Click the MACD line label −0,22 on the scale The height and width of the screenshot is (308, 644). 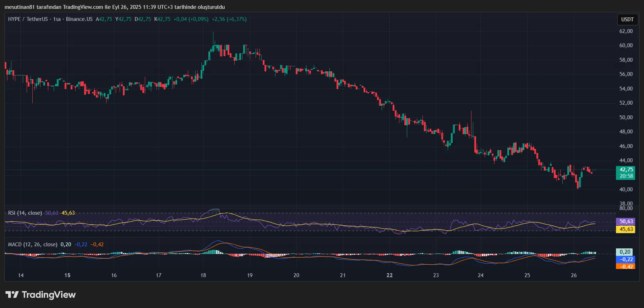pyautogui.click(x=625, y=259)
